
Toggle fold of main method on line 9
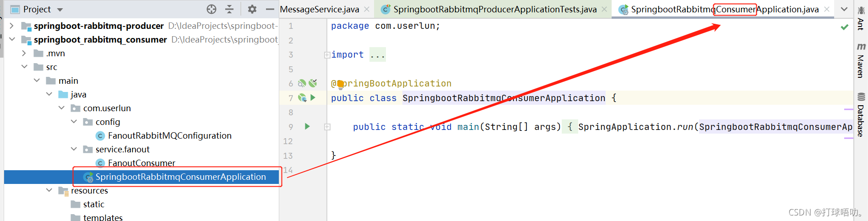(x=327, y=127)
